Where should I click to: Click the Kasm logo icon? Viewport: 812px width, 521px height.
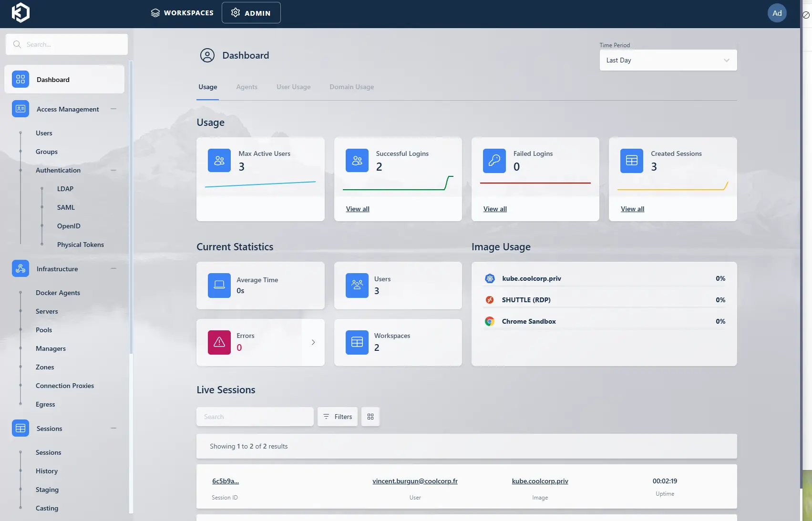point(21,13)
